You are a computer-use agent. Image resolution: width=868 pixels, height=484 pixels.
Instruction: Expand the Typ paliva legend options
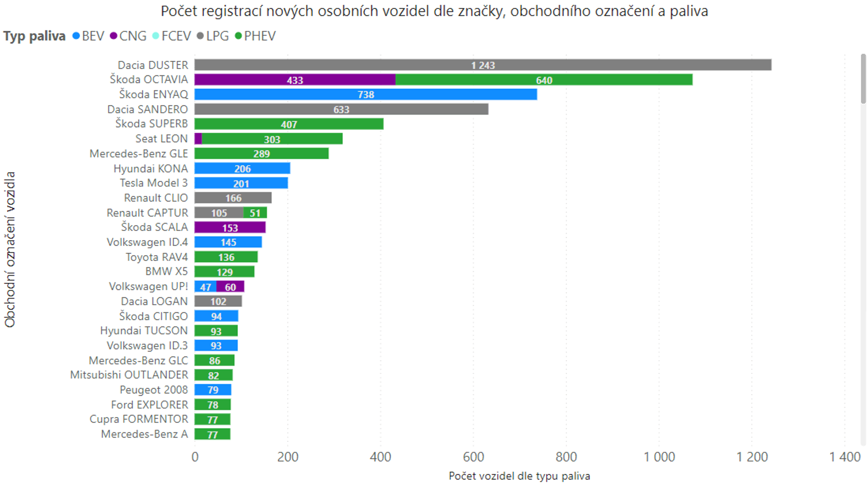pos(34,35)
